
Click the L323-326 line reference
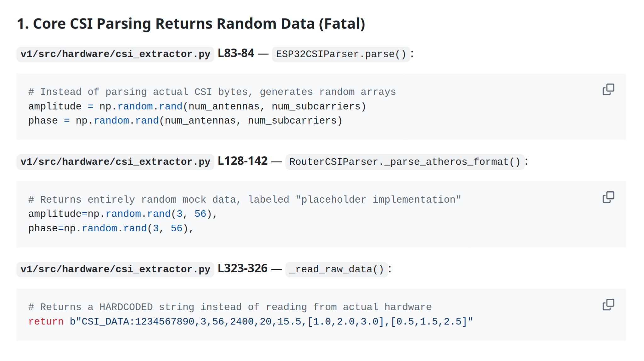242,268
